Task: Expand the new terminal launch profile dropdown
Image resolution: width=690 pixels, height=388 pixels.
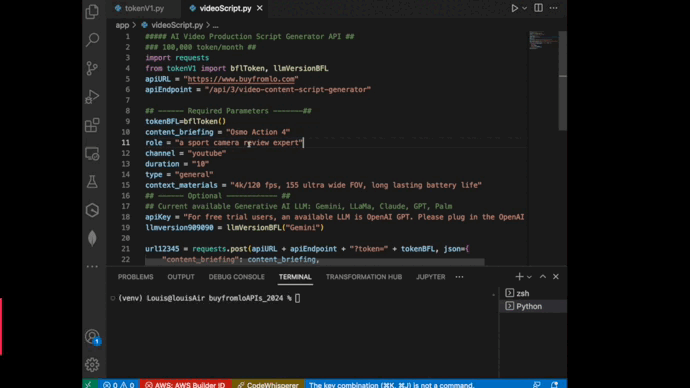Action: (529, 277)
